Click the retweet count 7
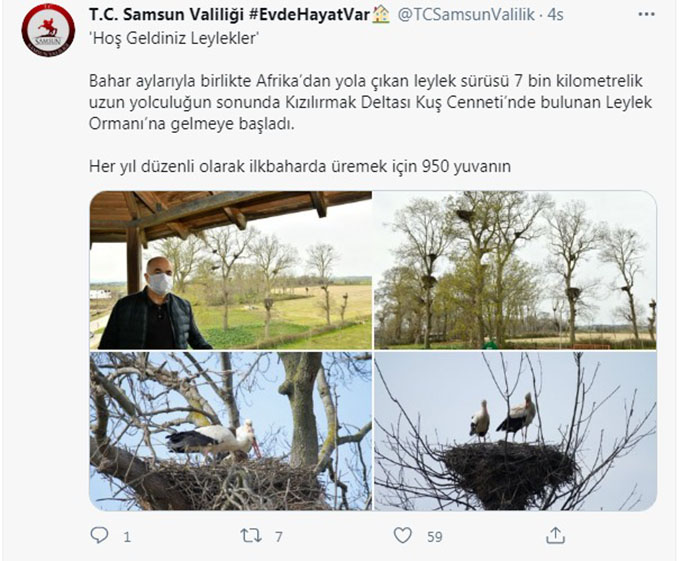Screen dimensions: 700x561 (x=279, y=536)
